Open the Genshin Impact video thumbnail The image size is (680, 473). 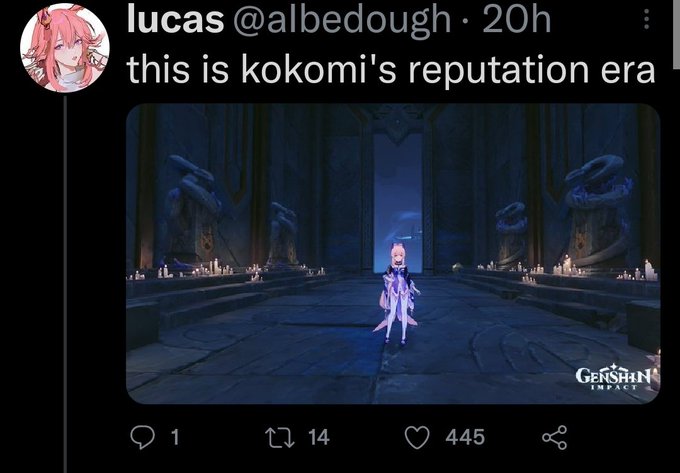point(393,254)
